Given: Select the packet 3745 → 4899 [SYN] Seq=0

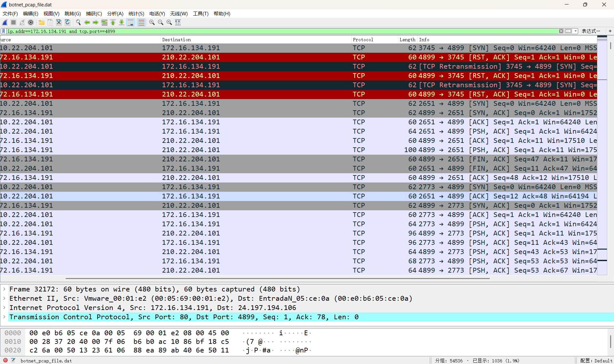Looking at the screenshot, I should pos(299,48).
